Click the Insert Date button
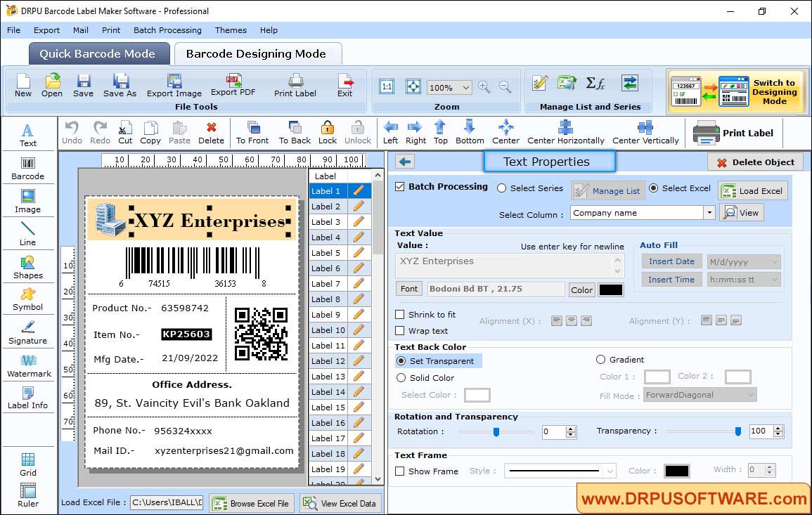The width and height of the screenshot is (812, 515). point(671,261)
